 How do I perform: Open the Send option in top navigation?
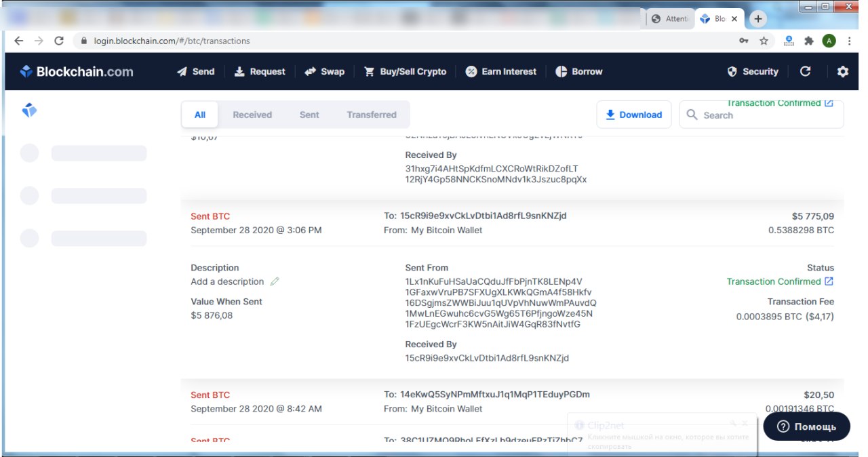coord(195,72)
